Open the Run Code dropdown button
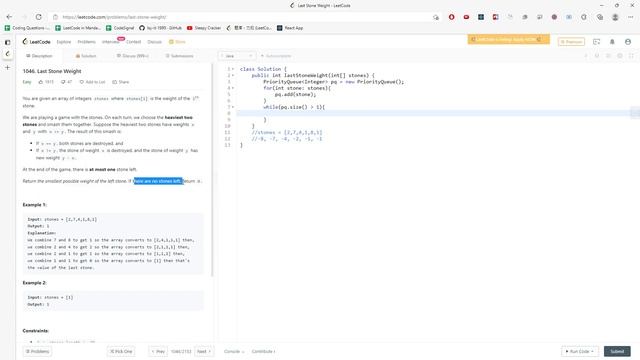This screenshot has width=640, height=360. point(580,351)
